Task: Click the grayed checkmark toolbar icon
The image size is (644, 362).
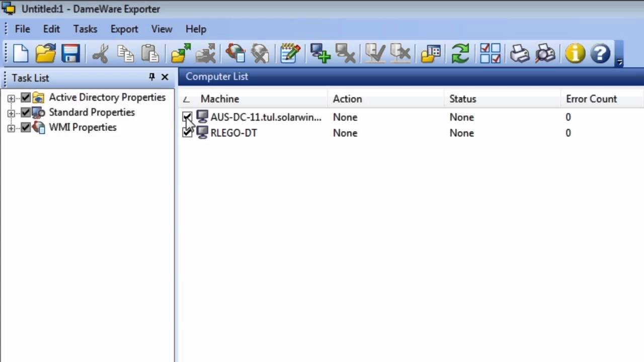Action: (x=375, y=53)
